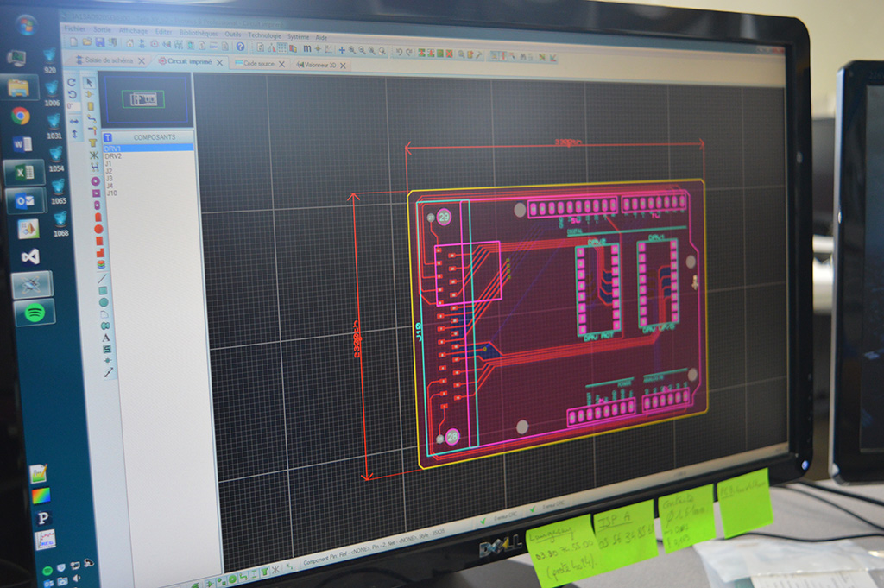The image size is (884, 588).
Task: Select the red circular SMT pad tool
Action: pos(98,228)
